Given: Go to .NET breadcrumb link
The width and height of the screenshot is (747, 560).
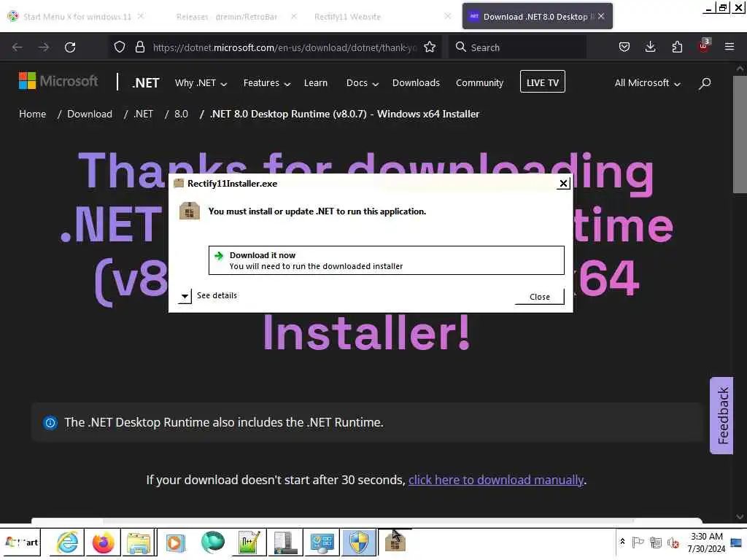Looking at the screenshot, I should pos(144,114).
